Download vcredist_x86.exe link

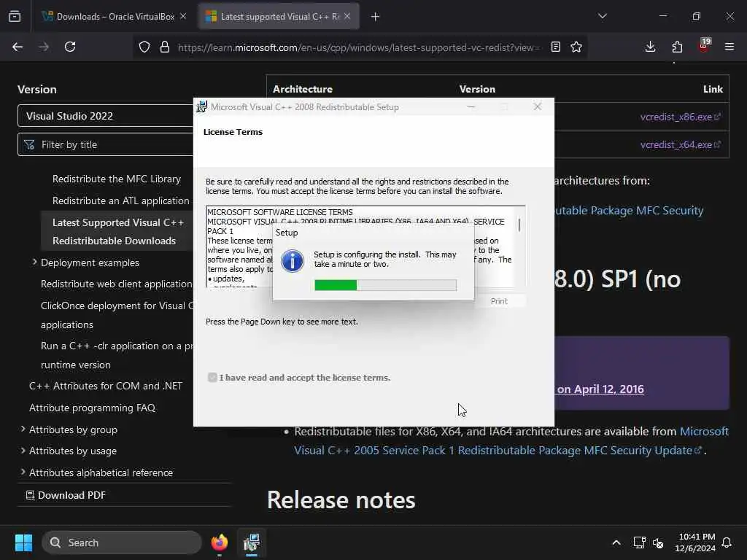[x=681, y=117]
